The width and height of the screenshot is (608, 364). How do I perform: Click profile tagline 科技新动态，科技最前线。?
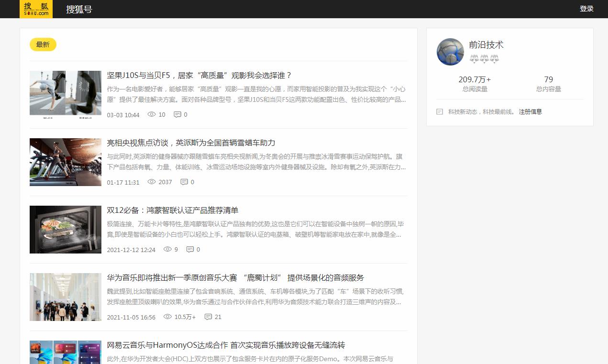tap(482, 111)
